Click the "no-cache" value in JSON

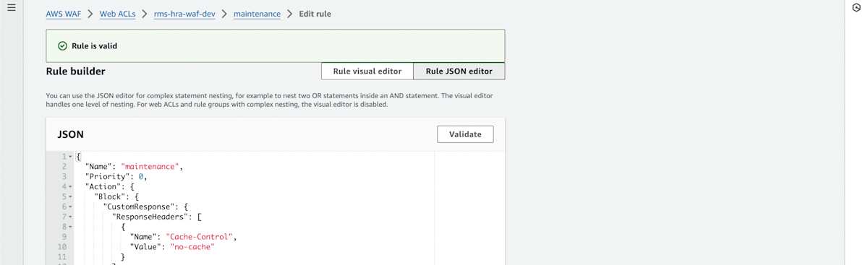(x=192, y=247)
